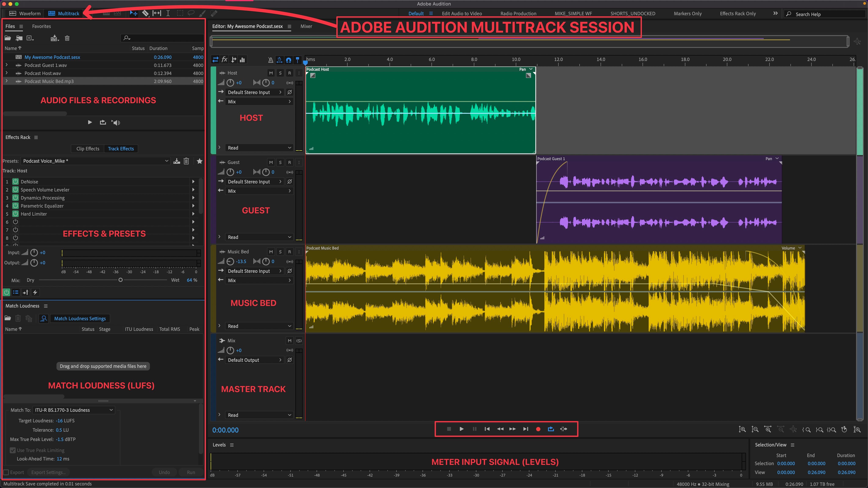Mark the effects preset as favorite star

pos(199,161)
